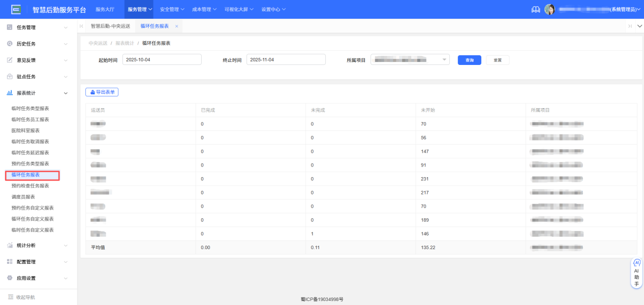Click the 查询 query button
Screen dimensions: 644x305
pyautogui.click(x=468, y=59)
